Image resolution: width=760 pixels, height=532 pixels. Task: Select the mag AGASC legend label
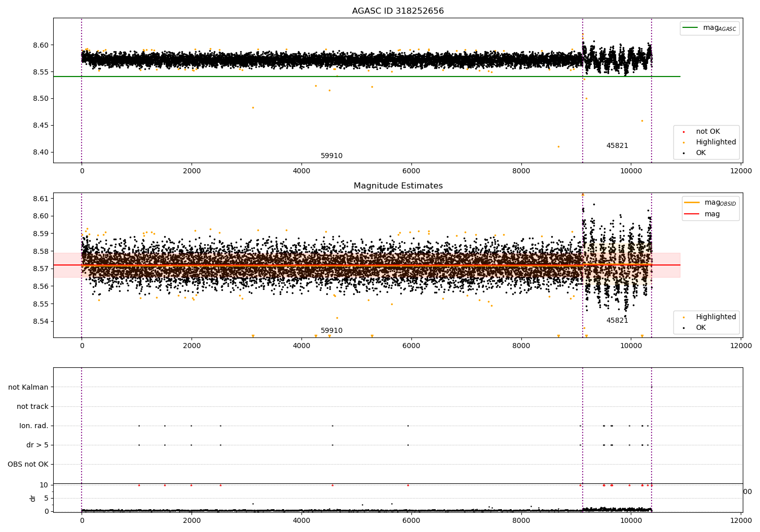tap(719, 28)
